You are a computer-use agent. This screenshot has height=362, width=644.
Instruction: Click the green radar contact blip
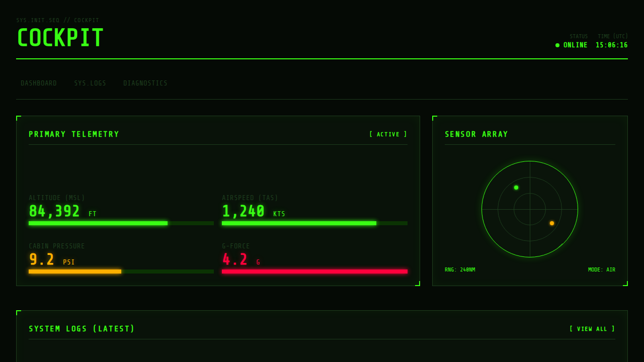click(x=516, y=188)
